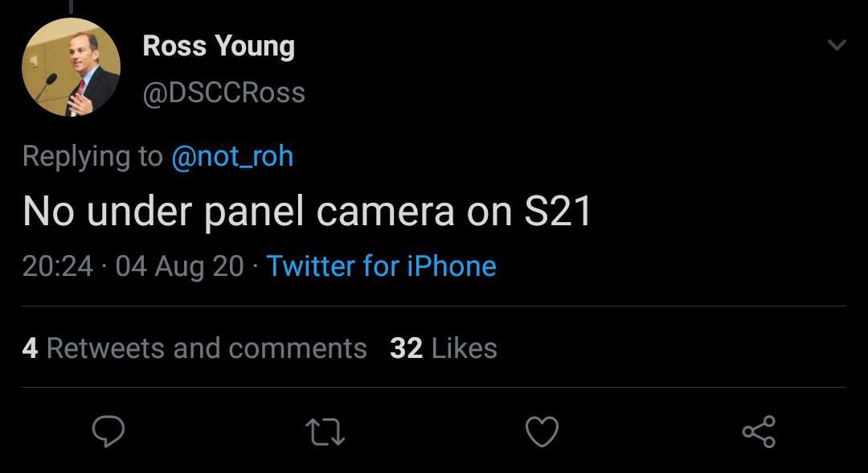Click the Twitter for iPhone source link

point(381,265)
